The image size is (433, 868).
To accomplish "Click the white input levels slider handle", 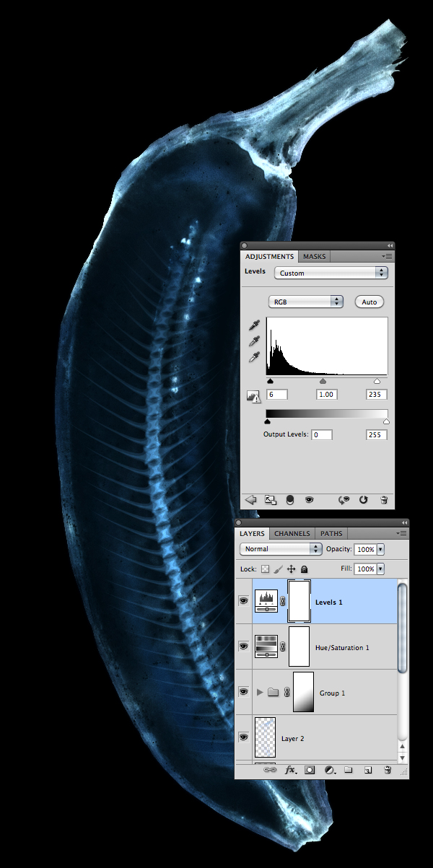I will point(377,380).
